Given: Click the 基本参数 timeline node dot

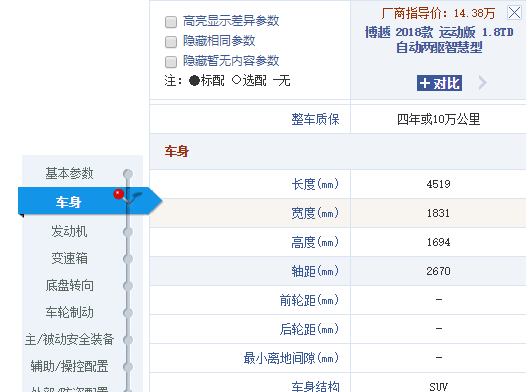Looking at the screenshot, I should point(128,174).
